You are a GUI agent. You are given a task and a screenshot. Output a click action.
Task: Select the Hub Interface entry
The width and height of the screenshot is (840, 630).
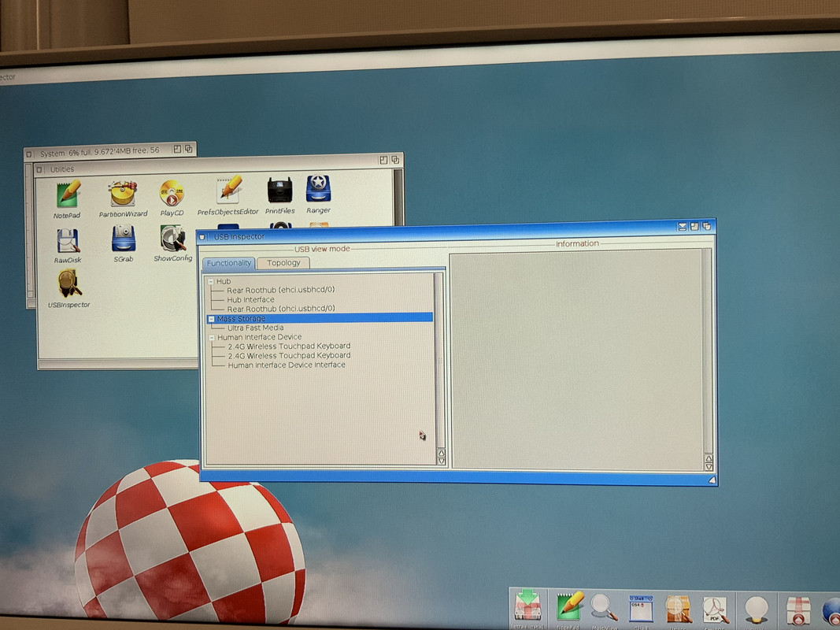250,299
